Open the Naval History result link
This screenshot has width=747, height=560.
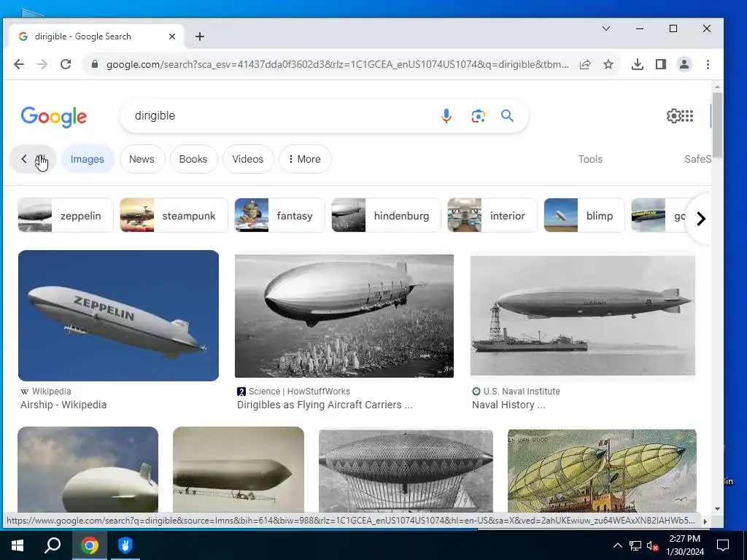tap(508, 405)
